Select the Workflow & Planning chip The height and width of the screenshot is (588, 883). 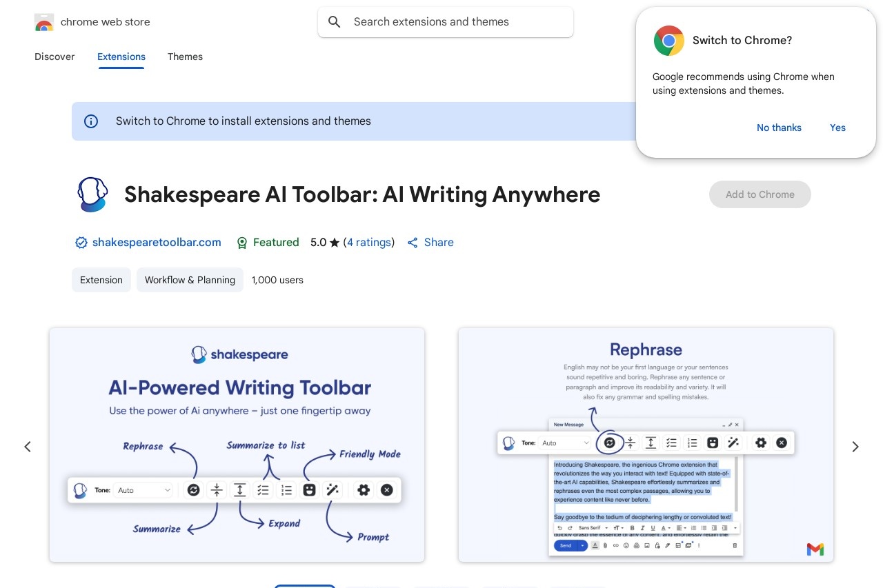point(190,280)
